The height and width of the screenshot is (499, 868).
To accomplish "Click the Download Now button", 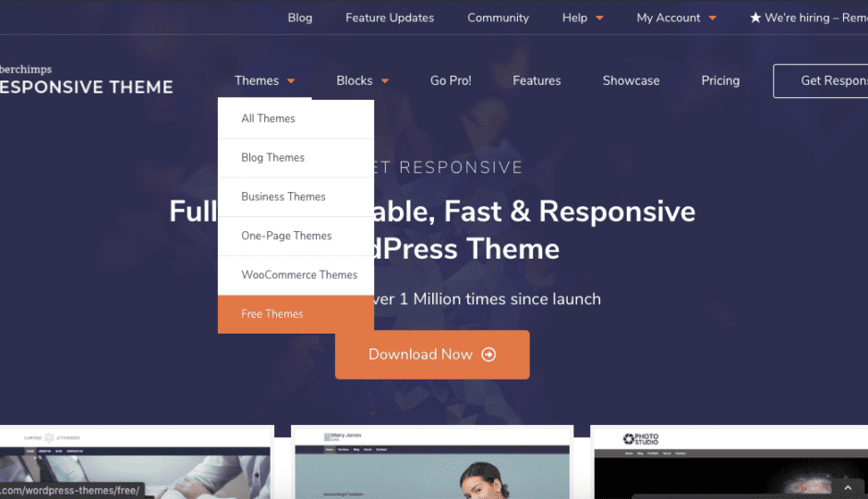I will (x=432, y=355).
